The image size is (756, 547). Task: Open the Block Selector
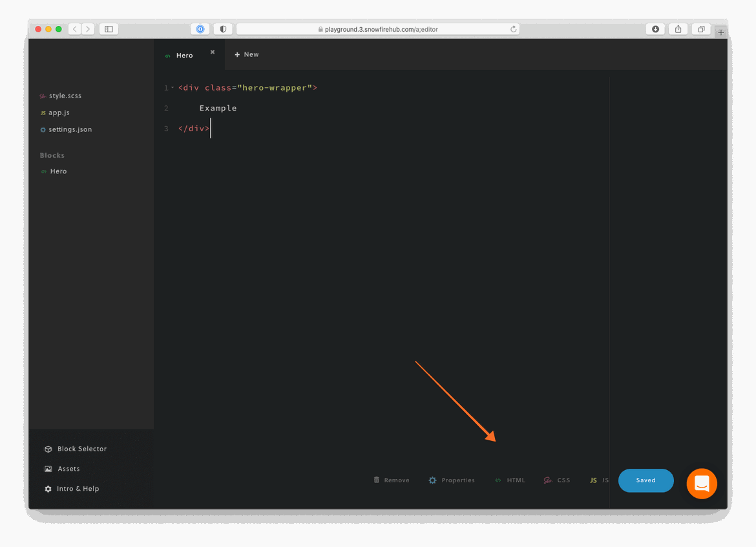81,449
